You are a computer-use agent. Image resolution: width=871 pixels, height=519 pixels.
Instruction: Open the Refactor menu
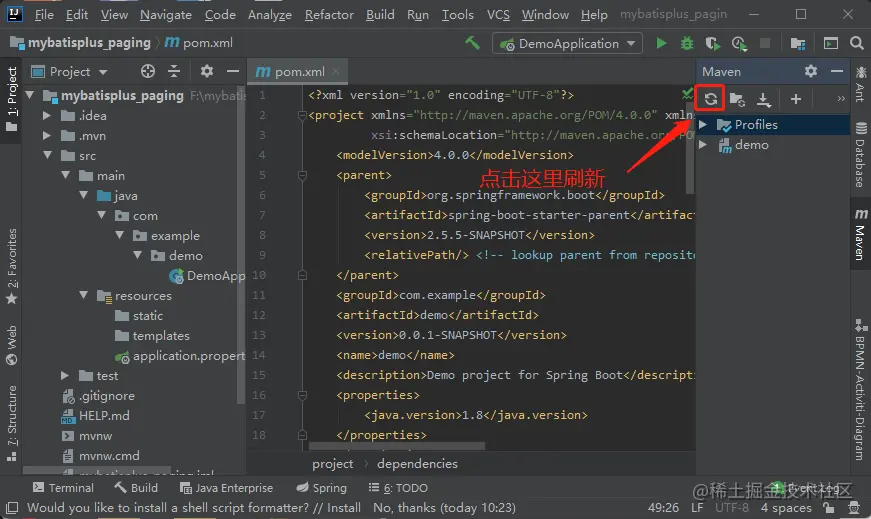click(x=329, y=14)
